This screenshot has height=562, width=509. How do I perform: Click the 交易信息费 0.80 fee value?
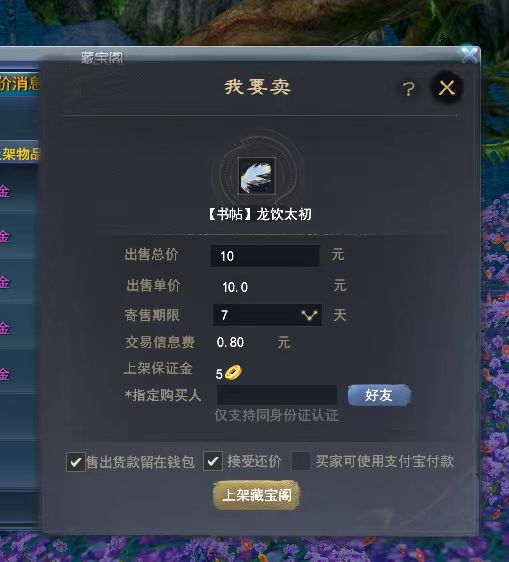pos(230,342)
